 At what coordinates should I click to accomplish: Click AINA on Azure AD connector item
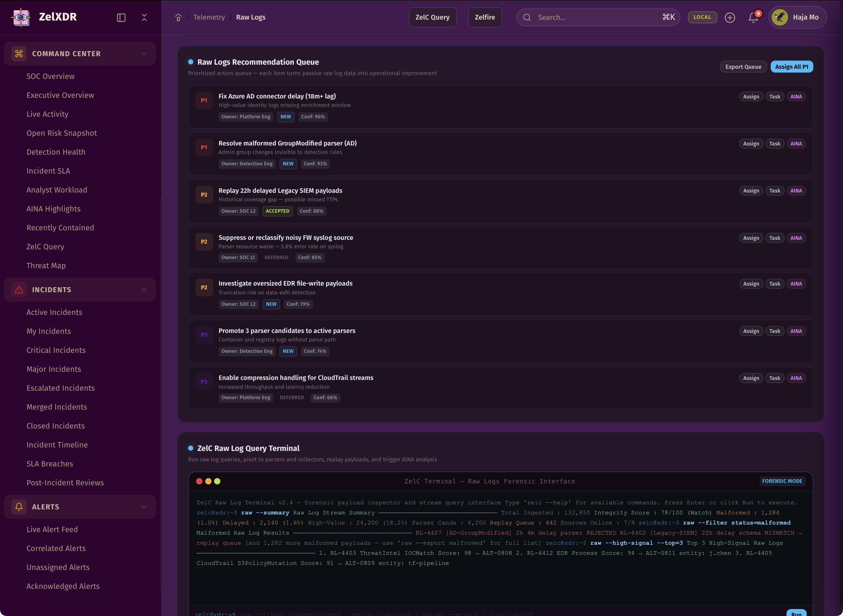796,97
